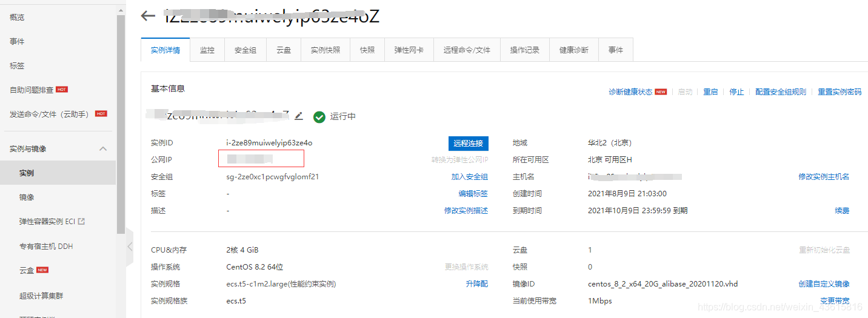Go back using the left arrow icon
The width and height of the screenshot is (868, 318).
148,16
